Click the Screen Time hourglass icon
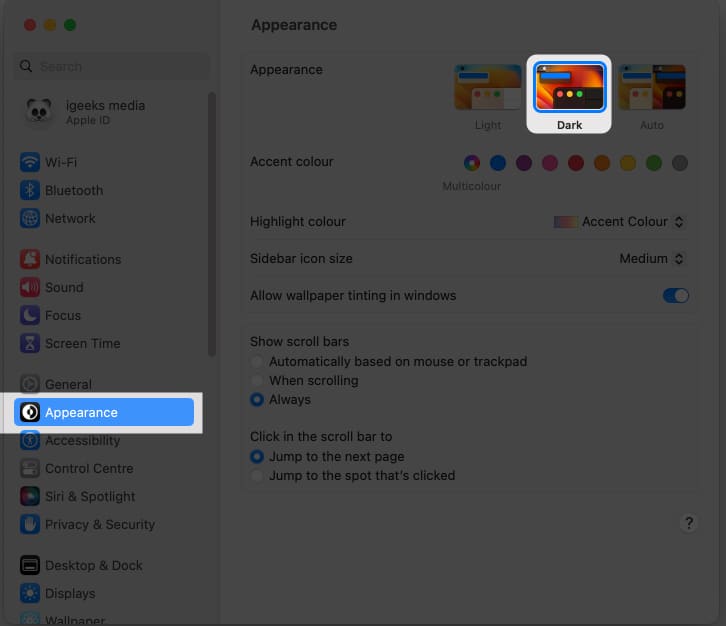Screen dimensions: 726x626 click(x=30, y=343)
